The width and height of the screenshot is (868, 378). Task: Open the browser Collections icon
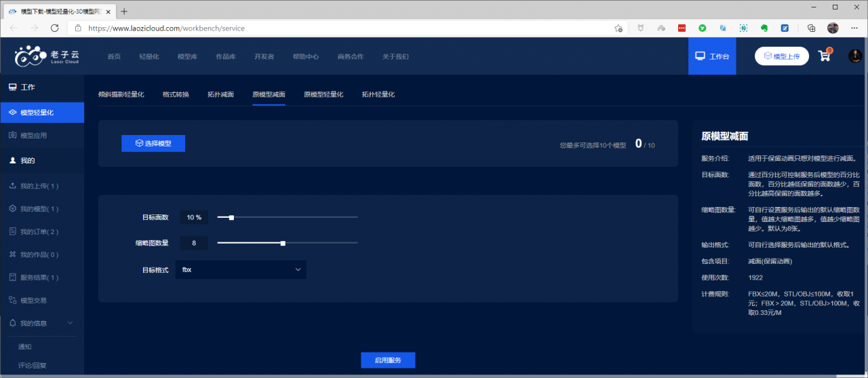pos(811,28)
